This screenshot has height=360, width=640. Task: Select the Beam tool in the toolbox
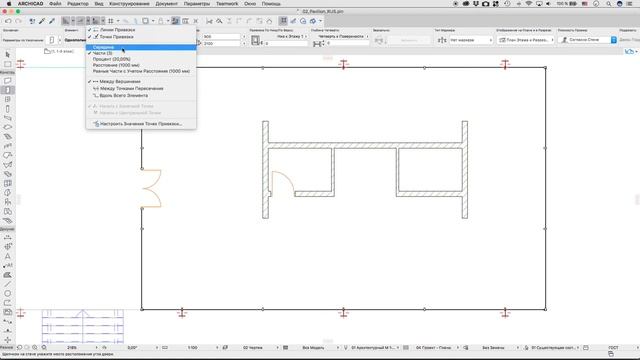pos(7,118)
